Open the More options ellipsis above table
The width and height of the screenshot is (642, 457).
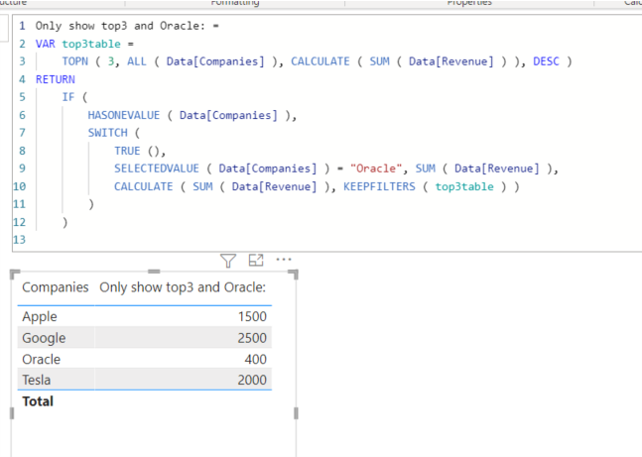click(283, 259)
